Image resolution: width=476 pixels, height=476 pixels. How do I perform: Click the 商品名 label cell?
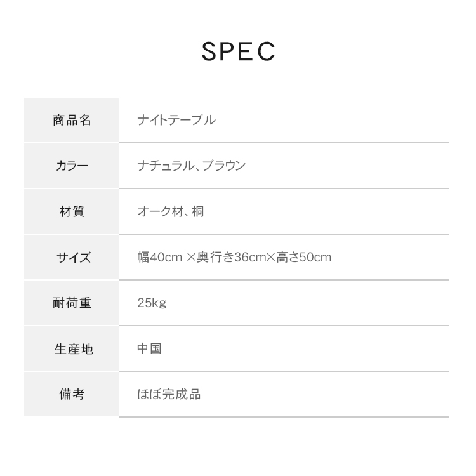72,120
